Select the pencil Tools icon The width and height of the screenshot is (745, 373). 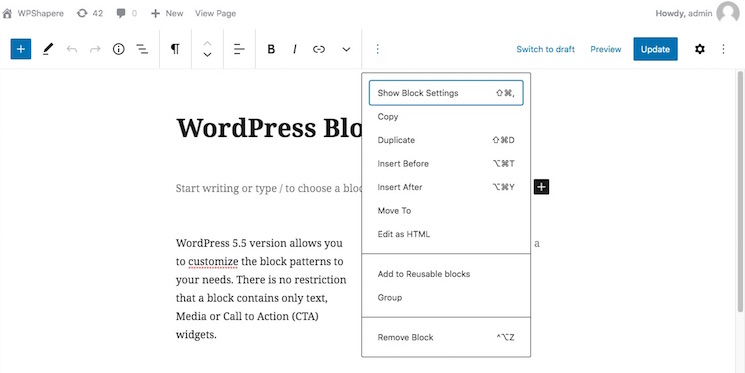click(48, 49)
